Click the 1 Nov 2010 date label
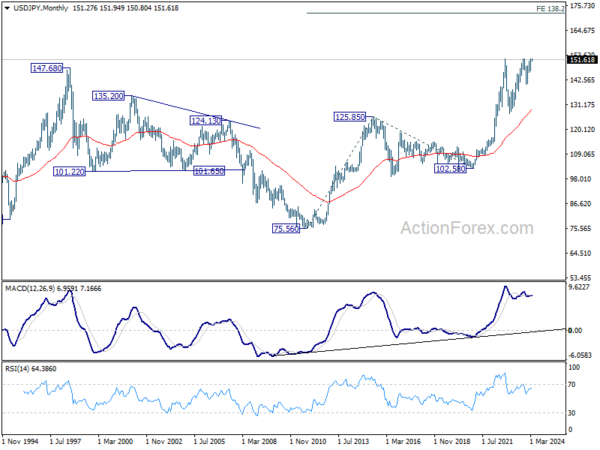The width and height of the screenshot is (600, 450). [x=308, y=442]
